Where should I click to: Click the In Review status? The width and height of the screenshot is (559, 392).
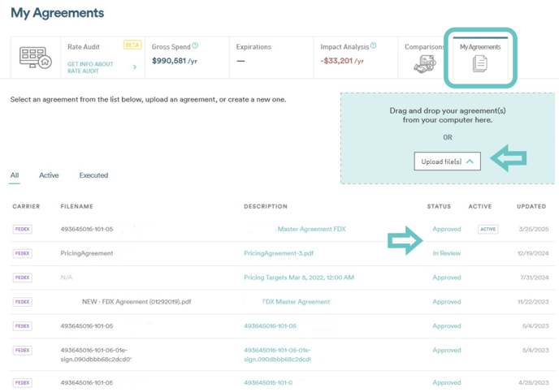click(x=446, y=253)
